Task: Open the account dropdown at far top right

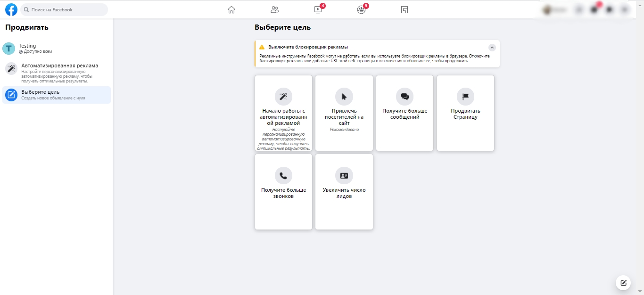Action: tap(624, 10)
